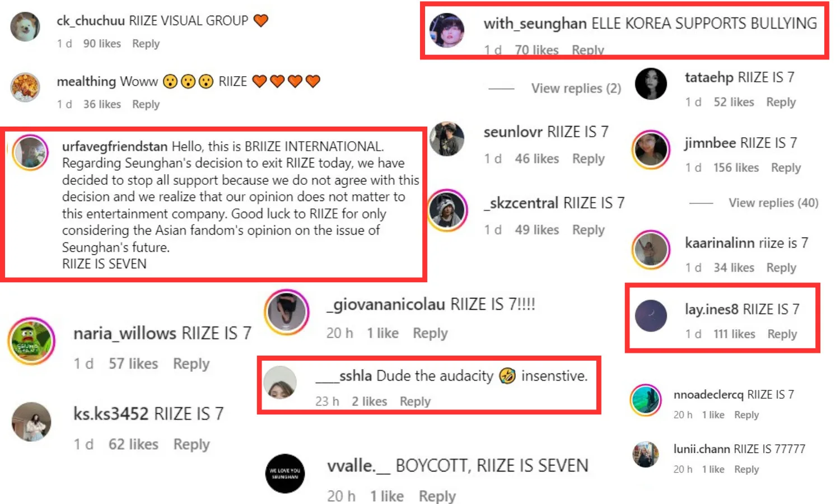This screenshot has height=504, width=840.
Task: Open nnoadeclercq's teal profile avatar
Action: pyautogui.click(x=646, y=400)
